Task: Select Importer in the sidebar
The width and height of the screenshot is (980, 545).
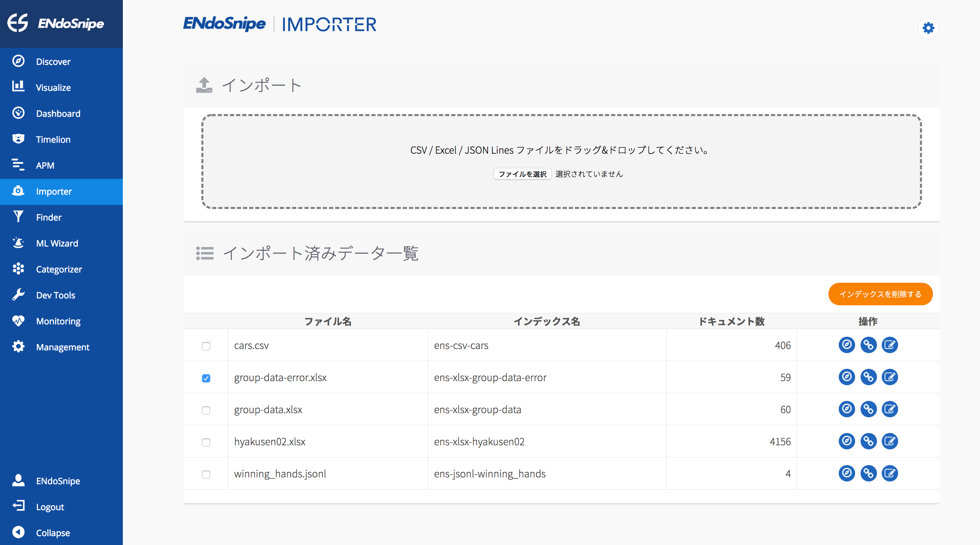Action: point(61,192)
